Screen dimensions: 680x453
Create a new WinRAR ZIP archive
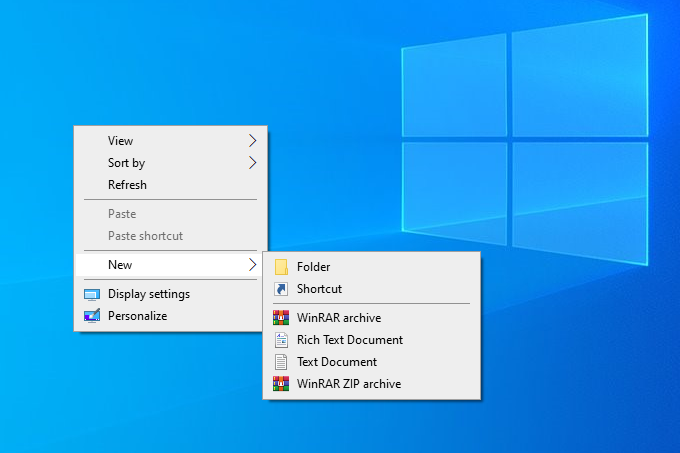tap(372, 384)
